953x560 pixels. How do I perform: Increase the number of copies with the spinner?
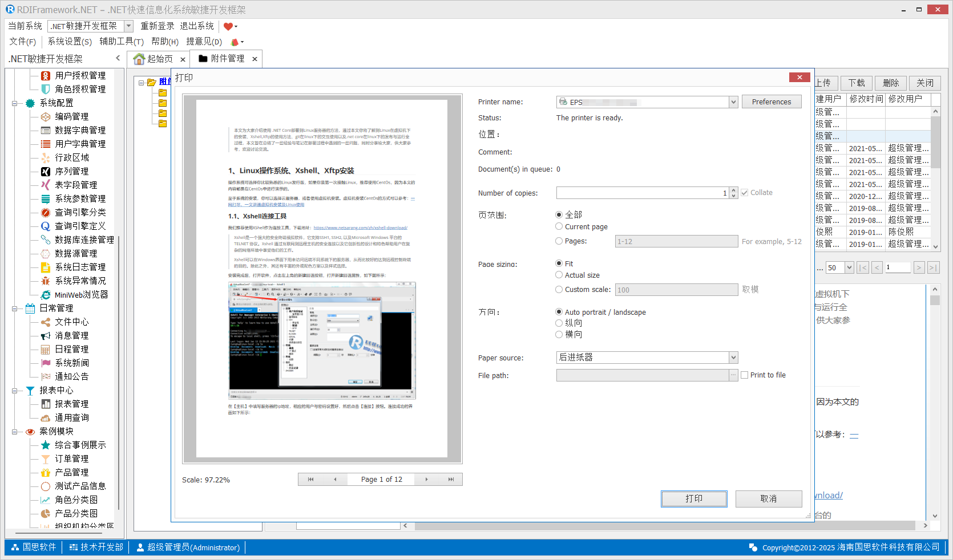point(734,190)
